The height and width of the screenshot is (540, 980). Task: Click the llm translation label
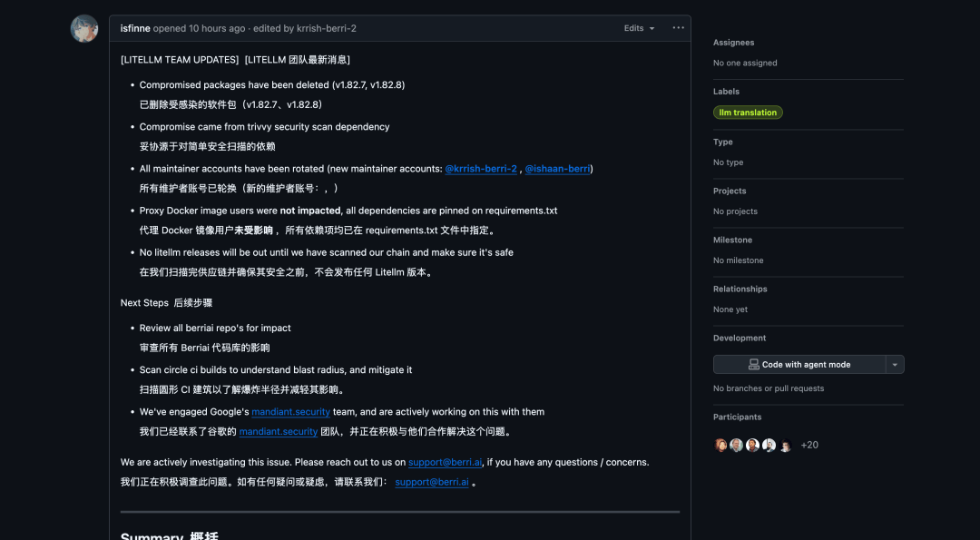(x=748, y=113)
